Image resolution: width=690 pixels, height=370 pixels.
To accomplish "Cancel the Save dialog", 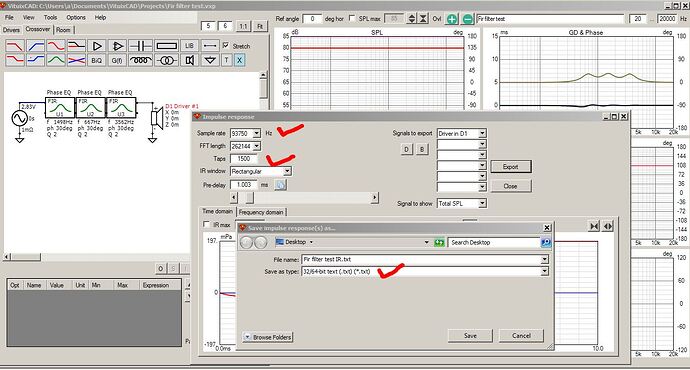I will [x=521, y=336].
